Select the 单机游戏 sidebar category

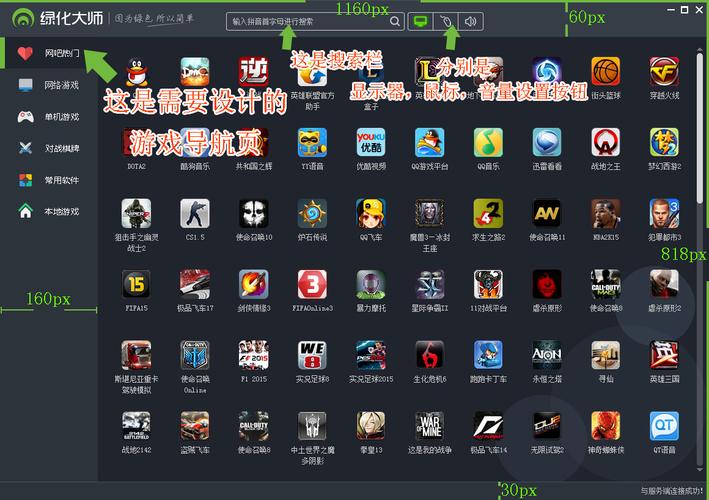[49, 117]
